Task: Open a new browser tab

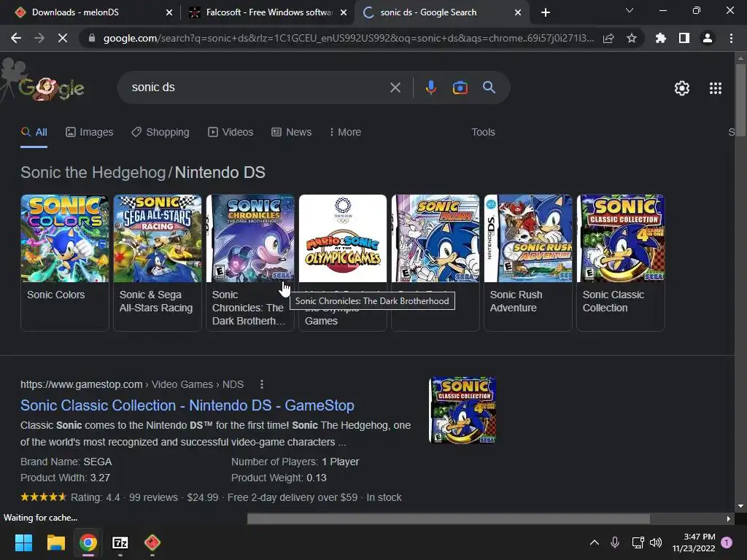Action: (546, 12)
